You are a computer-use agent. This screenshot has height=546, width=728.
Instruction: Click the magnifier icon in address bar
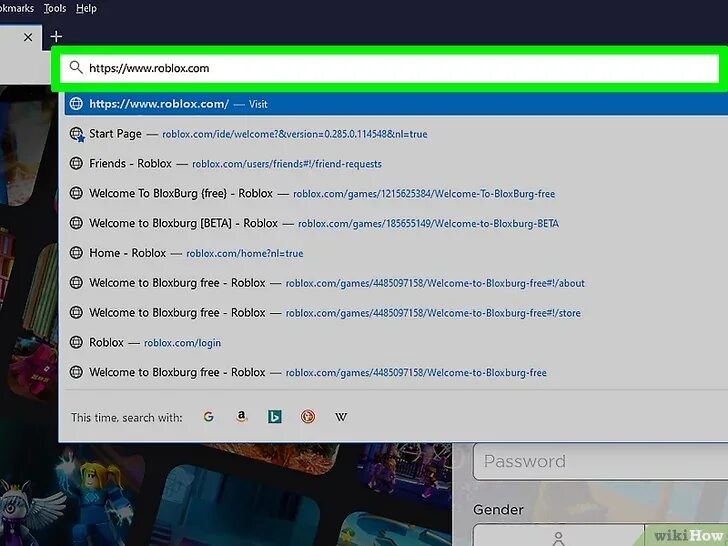pyautogui.click(x=76, y=68)
